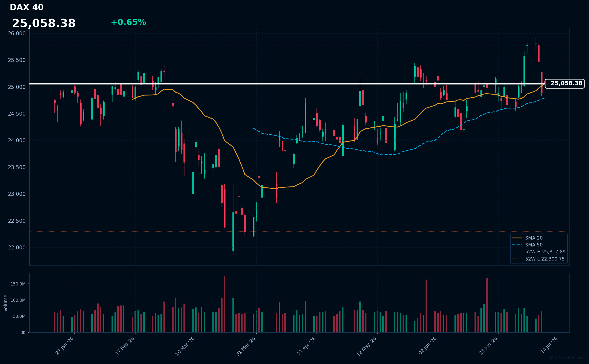Viewport: 589px width, 364px height.
Task: Select the large 25,058.38 header price
Action: [44, 23]
